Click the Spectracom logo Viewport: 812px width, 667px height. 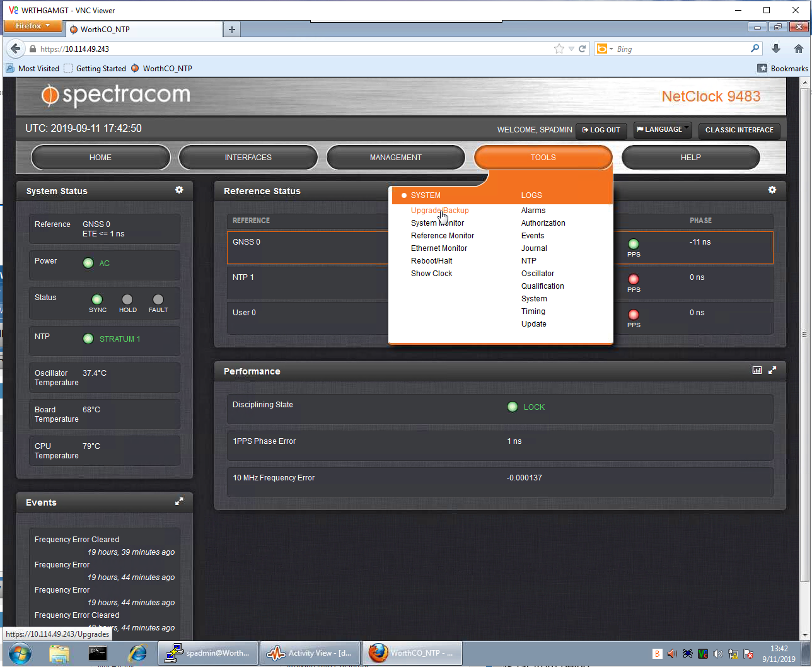click(x=115, y=95)
